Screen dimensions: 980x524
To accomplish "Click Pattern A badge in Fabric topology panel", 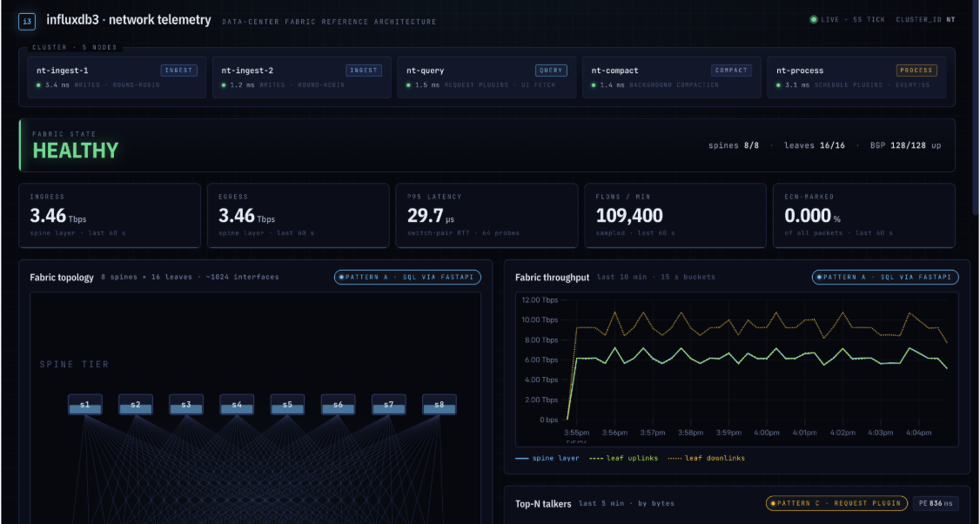I will point(407,277).
